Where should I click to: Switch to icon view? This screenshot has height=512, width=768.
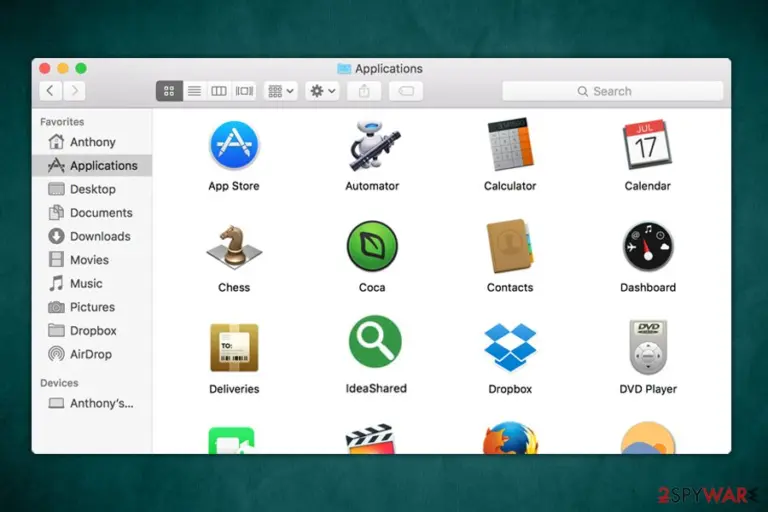[169, 91]
